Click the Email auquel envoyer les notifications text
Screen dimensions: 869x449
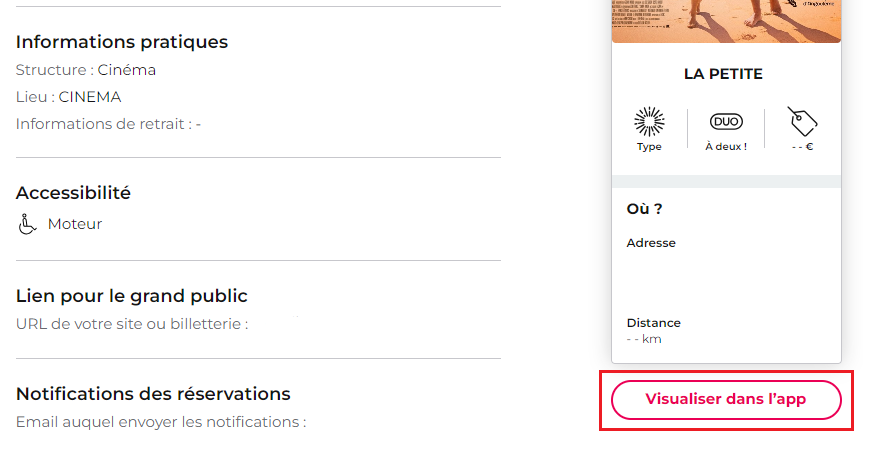click(x=161, y=422)
